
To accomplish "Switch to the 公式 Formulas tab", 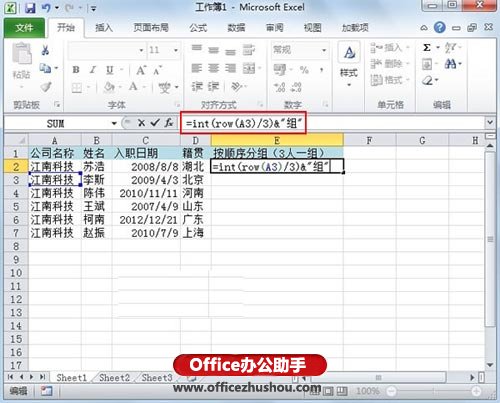I will click(198, 28).
